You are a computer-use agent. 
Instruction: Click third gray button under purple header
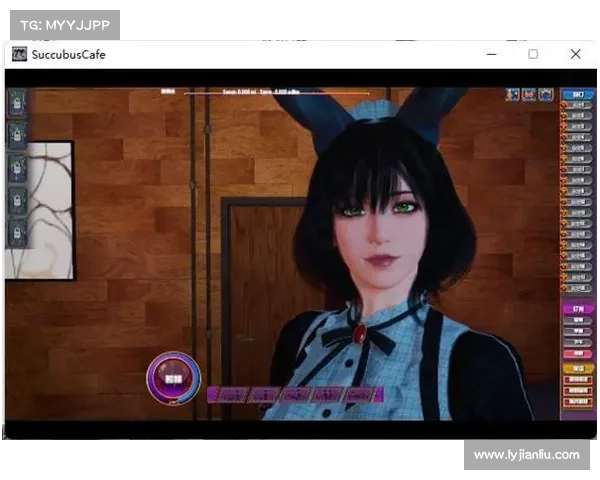578,342
